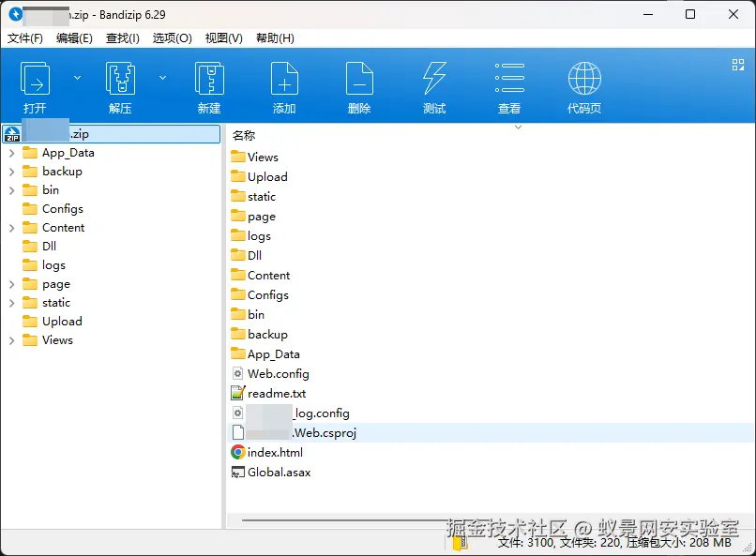756x556 pixels.
Task: Expand the dropdown arrow next to 打开
Action: [77, 78]
